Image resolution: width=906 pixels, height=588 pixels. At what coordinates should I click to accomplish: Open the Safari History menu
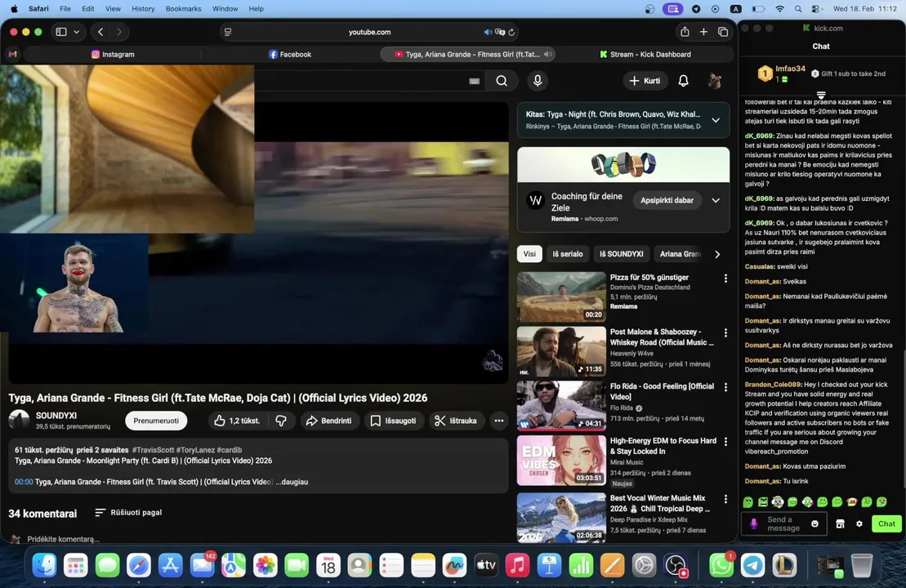[x=143, y=9]
